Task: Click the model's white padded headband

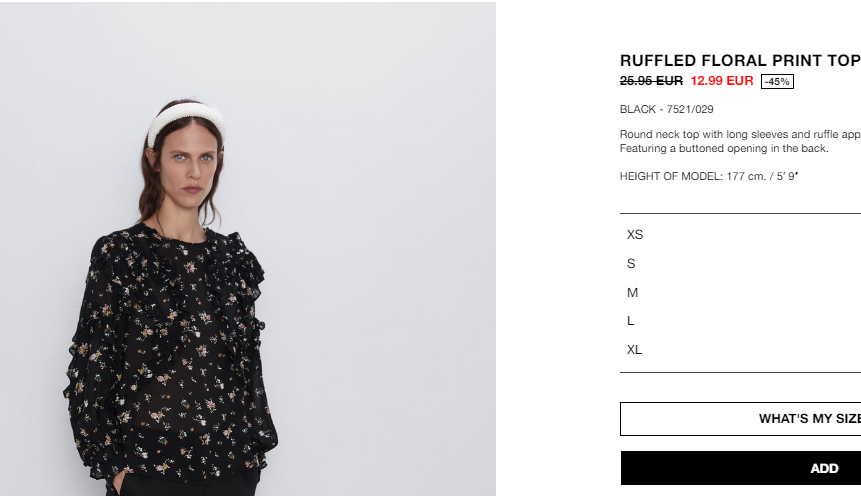Action: coord(186,121)
